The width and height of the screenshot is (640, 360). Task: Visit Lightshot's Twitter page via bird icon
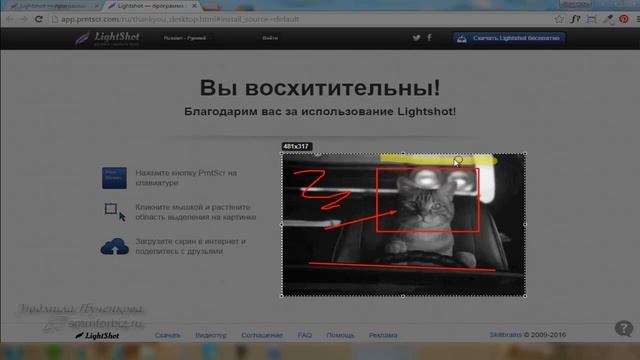(416, 38)
